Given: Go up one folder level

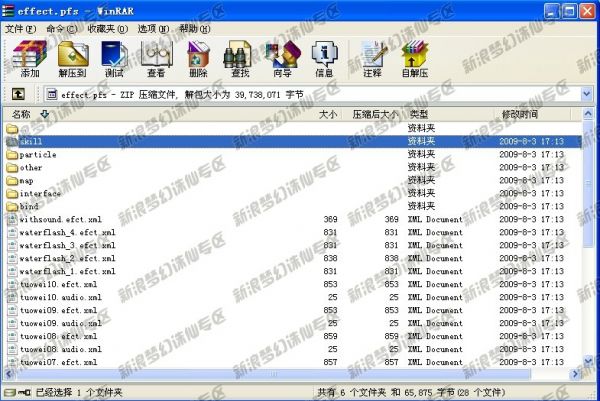Looking at the screenshot, I should click(18, 94).
